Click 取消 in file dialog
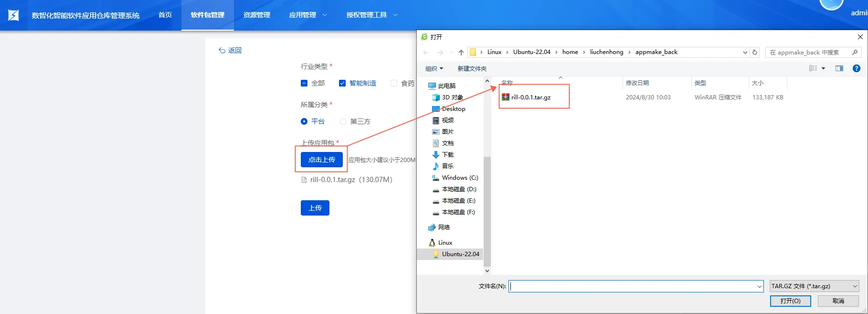This screenshot has width=868, height=314. (x=838, y=301)
